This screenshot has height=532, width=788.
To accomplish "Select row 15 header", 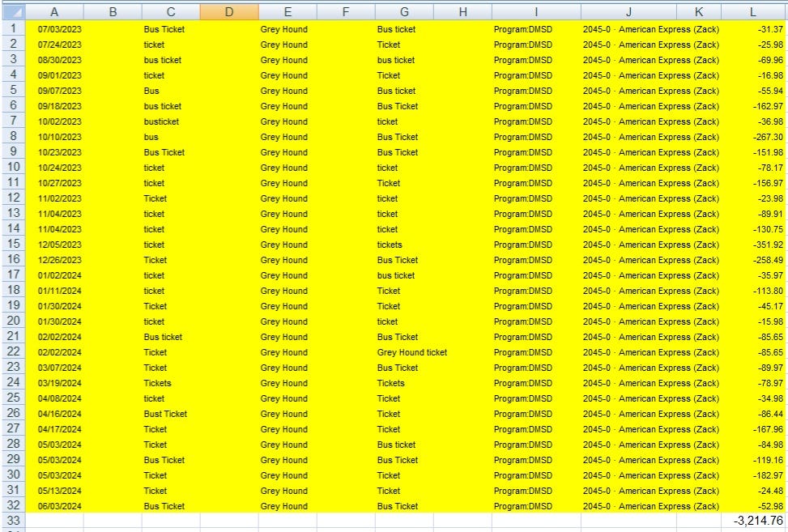I will tap(13, 245).
